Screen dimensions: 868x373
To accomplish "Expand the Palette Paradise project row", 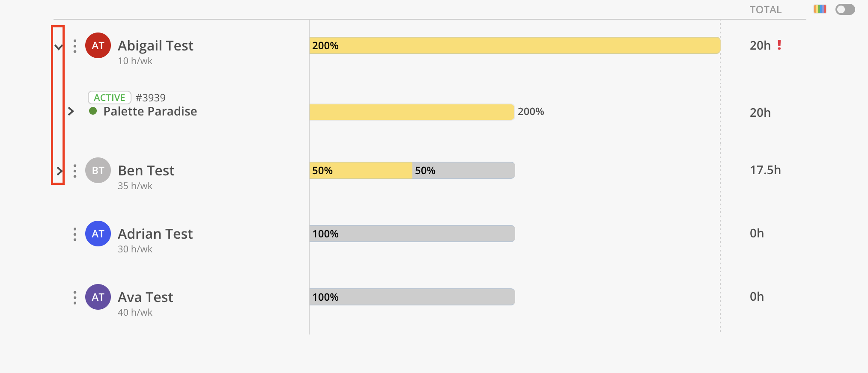I will pos(71,111).
